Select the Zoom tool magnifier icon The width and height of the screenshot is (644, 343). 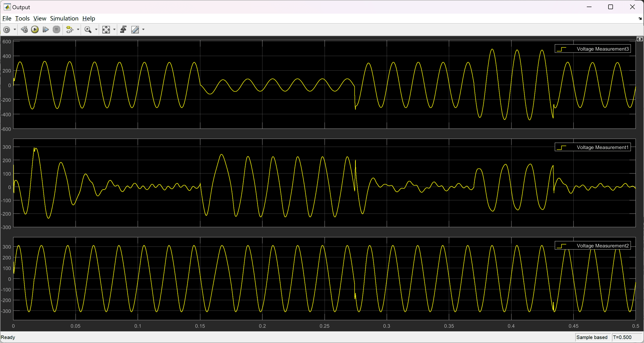(x=88, y=30)
